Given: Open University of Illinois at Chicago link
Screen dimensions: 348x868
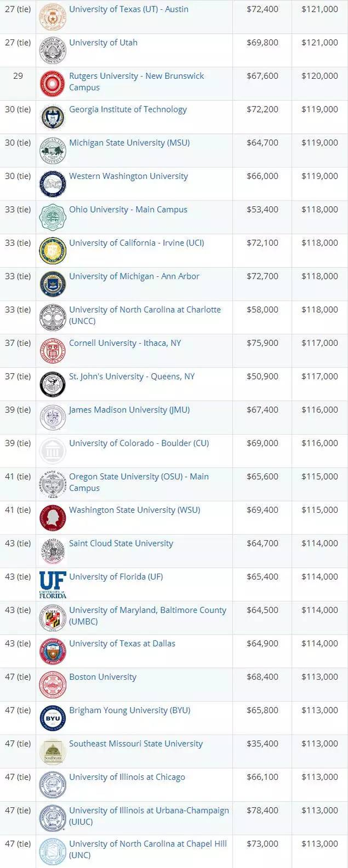Looking at the screenshot, I should [x=127, y=777].
